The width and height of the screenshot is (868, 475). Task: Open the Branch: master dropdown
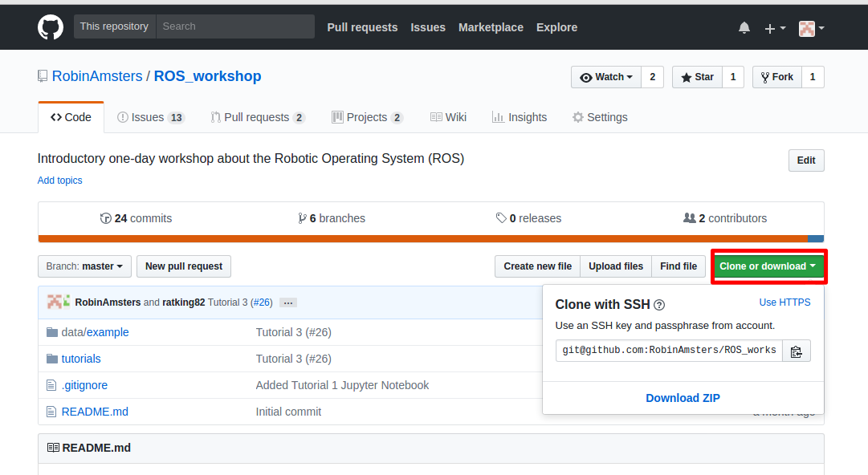tap(84, 266)
